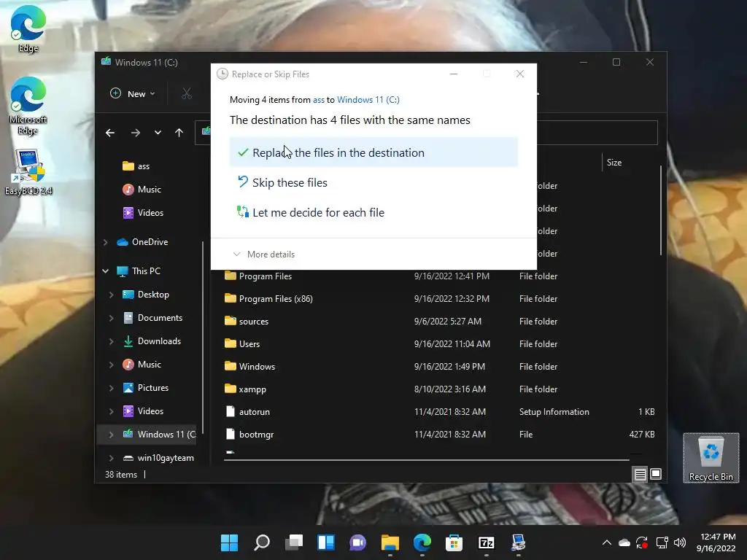Select Downloads under This PC
The image size is (747, 560).
click(x=152, y=341)
